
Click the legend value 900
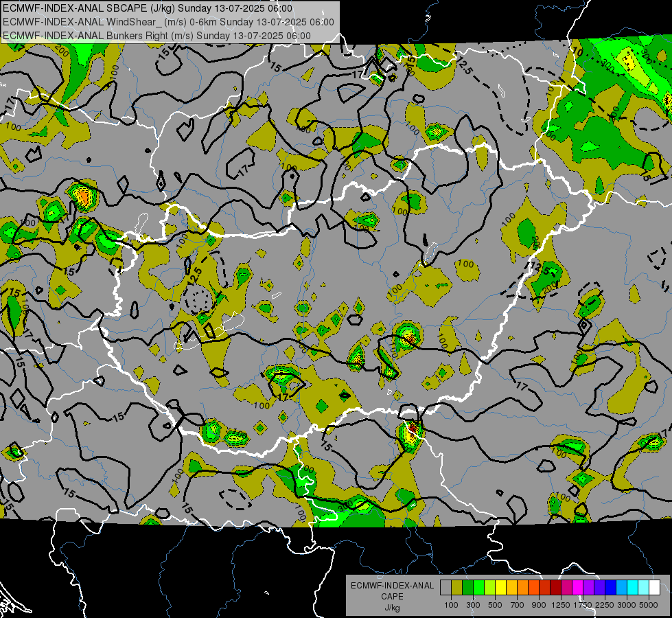[x=539, y=605]
